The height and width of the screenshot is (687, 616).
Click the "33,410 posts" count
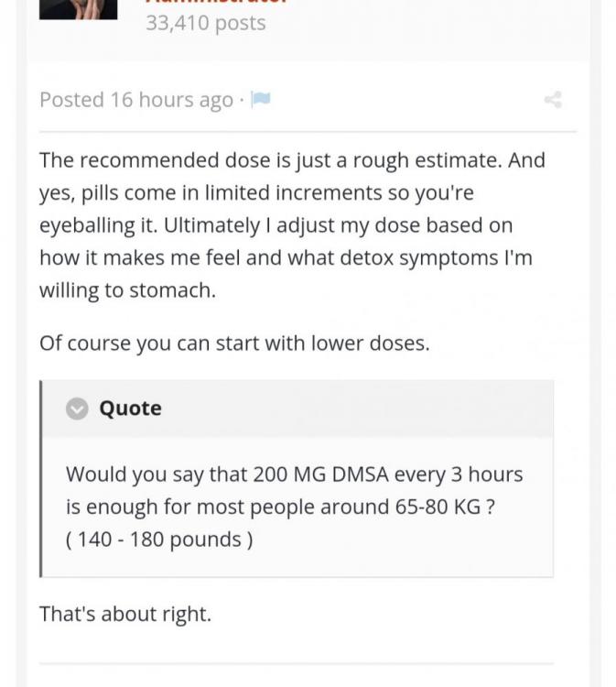[206, 23]
